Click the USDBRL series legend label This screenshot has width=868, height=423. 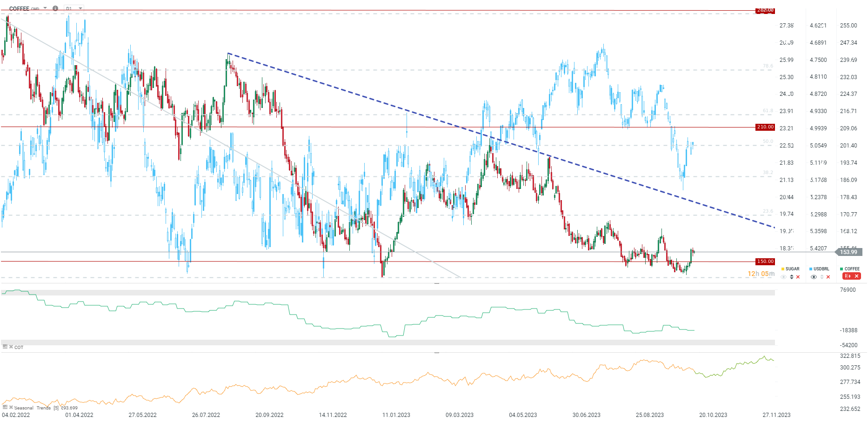(x=821, y=269)
